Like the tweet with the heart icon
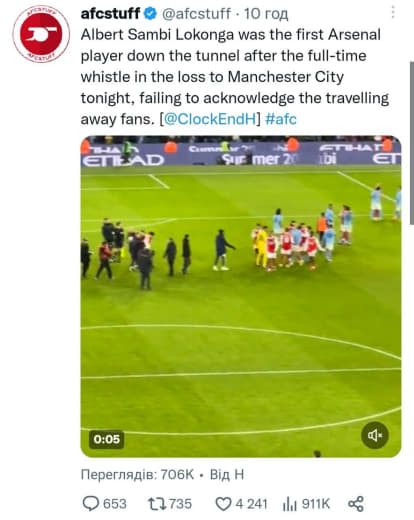This screenshot has height=520, width=414. tap(223, 504)
